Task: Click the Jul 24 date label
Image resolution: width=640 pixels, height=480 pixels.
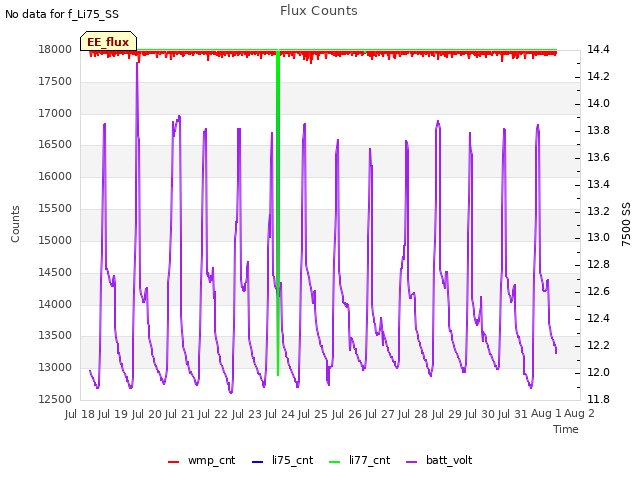Action: [280, 414]
